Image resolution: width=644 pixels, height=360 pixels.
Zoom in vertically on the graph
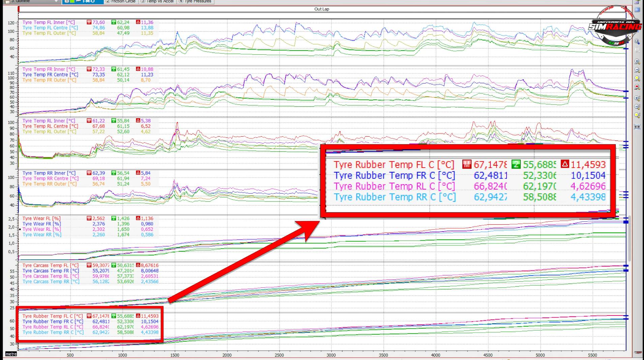(637, 98)
